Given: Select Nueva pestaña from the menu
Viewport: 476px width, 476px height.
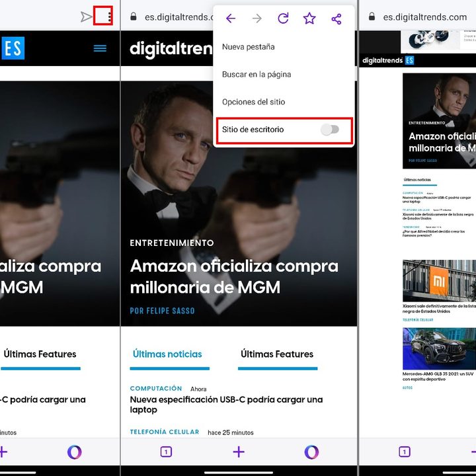Looking at the screenshot, I should click(249, 47).
